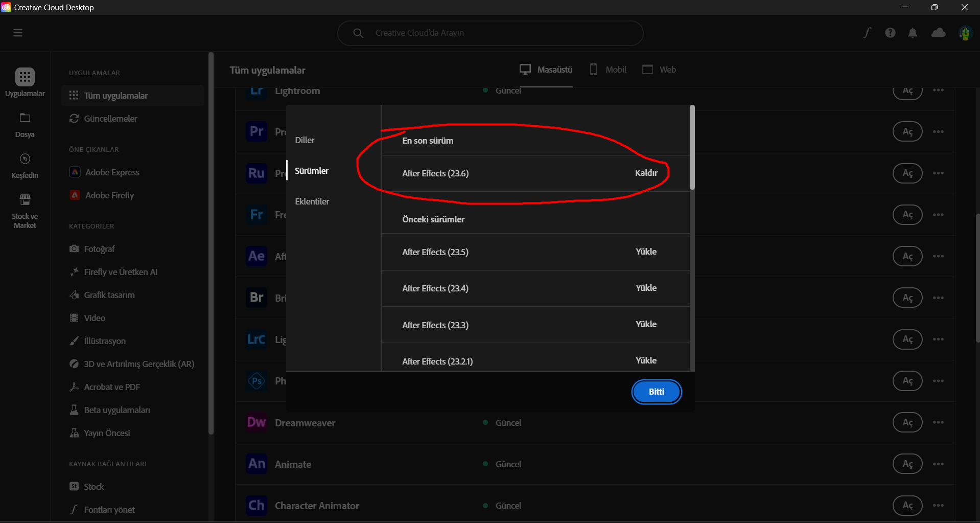This screenshot has width=980, height=523.
Task: Click the Fresco Fr app icon
Action: [x=256, y=214]
